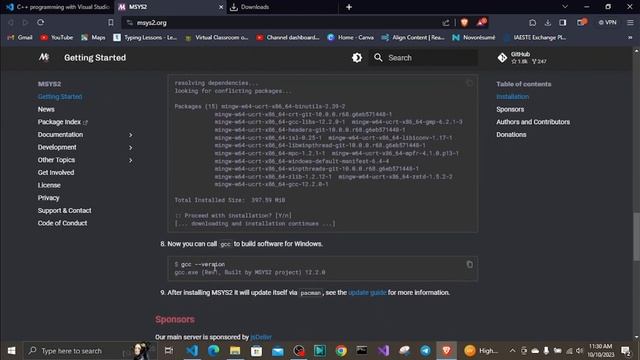The width and height of the screenshot is (640, 360).
Task: Open the Windows Start menu
Action: point(11,351)
